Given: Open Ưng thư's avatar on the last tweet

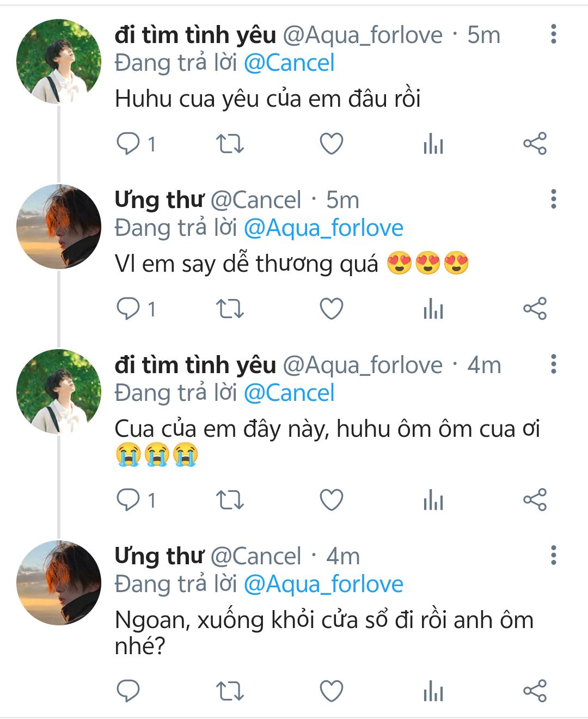Looking at the screenshot, I should click(59, 582).
